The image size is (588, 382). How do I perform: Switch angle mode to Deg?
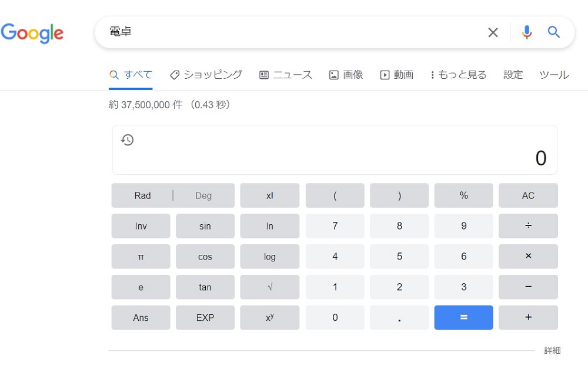coord(203,196)
